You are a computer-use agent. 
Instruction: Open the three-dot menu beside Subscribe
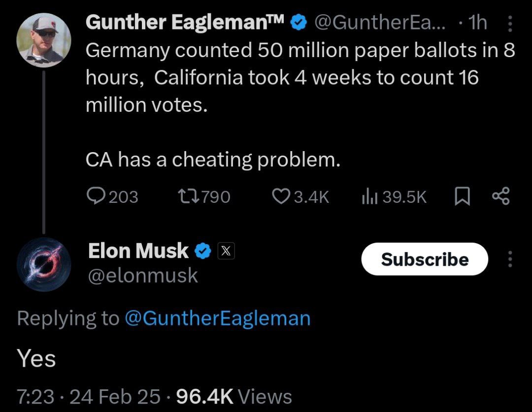(x=510, y=259)
